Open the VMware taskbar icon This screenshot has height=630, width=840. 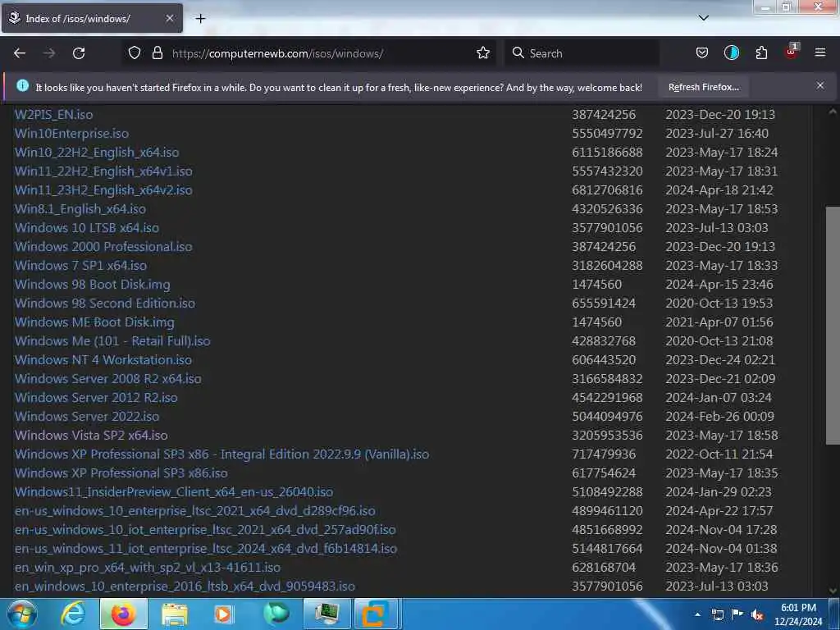pos(377,614)
